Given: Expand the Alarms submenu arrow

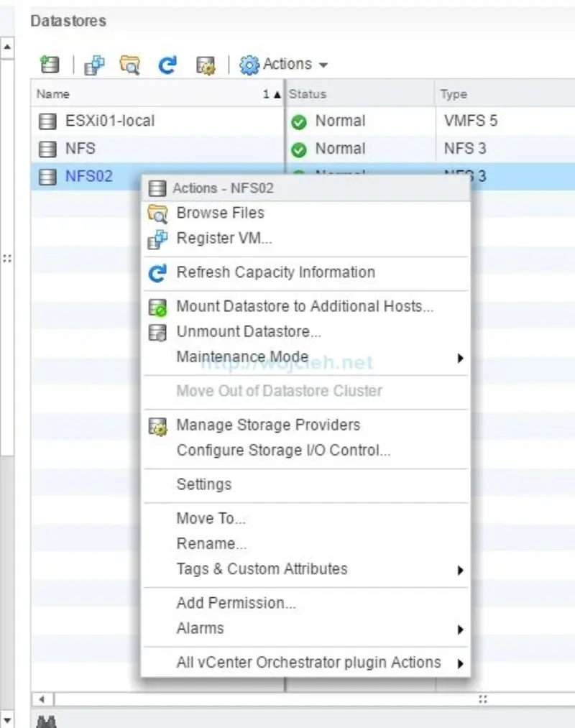Looking at the screenshot, I should pos(461,628).
